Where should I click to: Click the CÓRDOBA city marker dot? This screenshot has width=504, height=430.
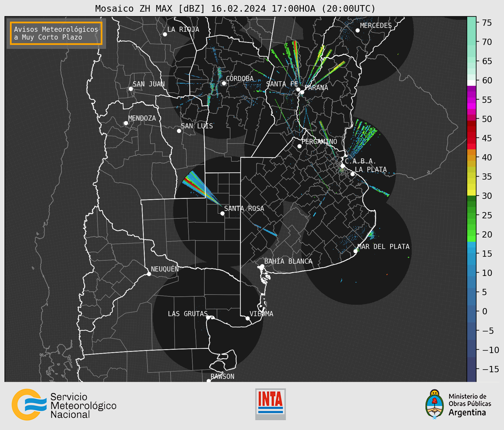coord(224,83)
